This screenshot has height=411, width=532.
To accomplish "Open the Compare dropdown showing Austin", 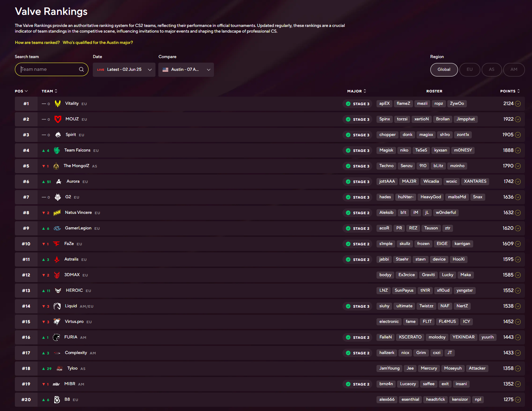I will pos(186,70).
